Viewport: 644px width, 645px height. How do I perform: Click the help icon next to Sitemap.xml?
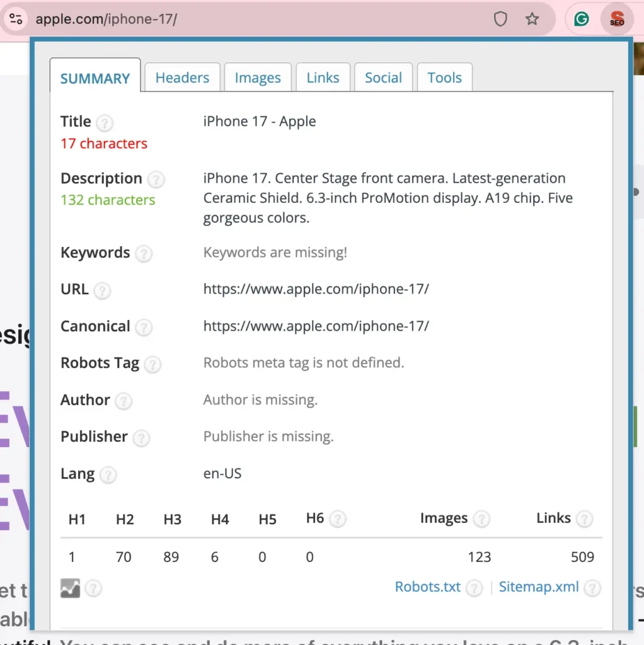[592, 588]
